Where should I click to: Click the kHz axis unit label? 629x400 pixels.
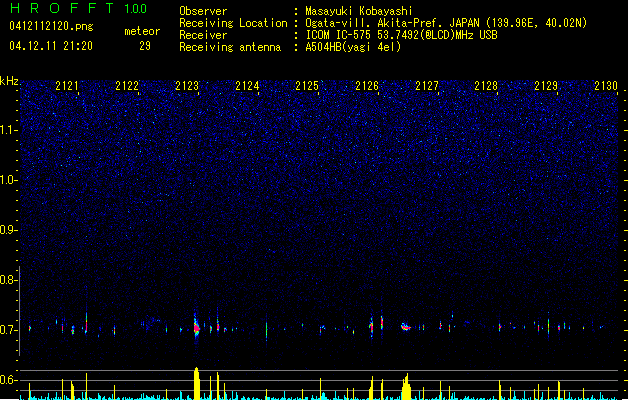click(9, 81)
